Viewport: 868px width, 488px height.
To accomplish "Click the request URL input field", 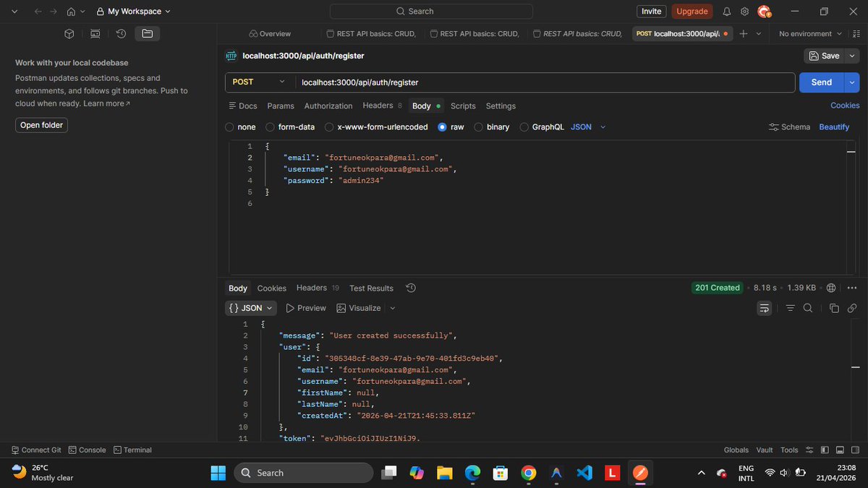I will [x=544, y=82].
